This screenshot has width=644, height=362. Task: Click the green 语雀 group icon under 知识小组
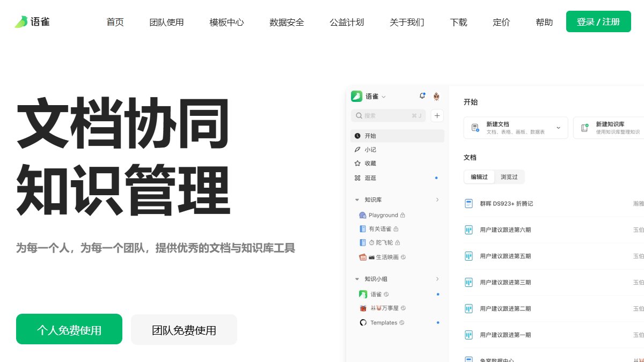tap(363, 294)
